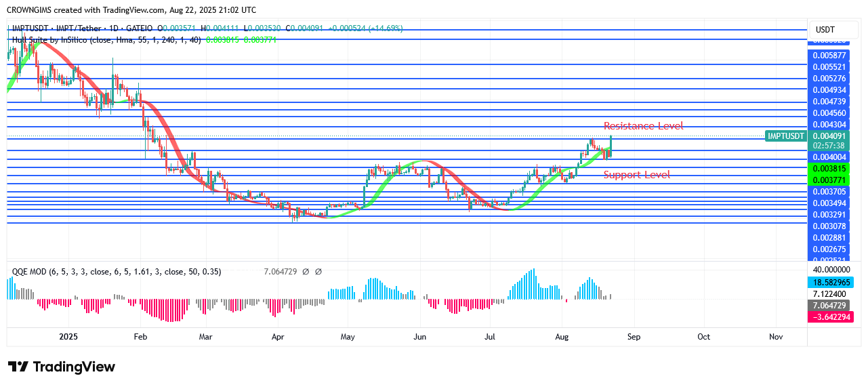Click the 0.003705 price level label
Screen dimensions: 868x387
tap(829, 192)
